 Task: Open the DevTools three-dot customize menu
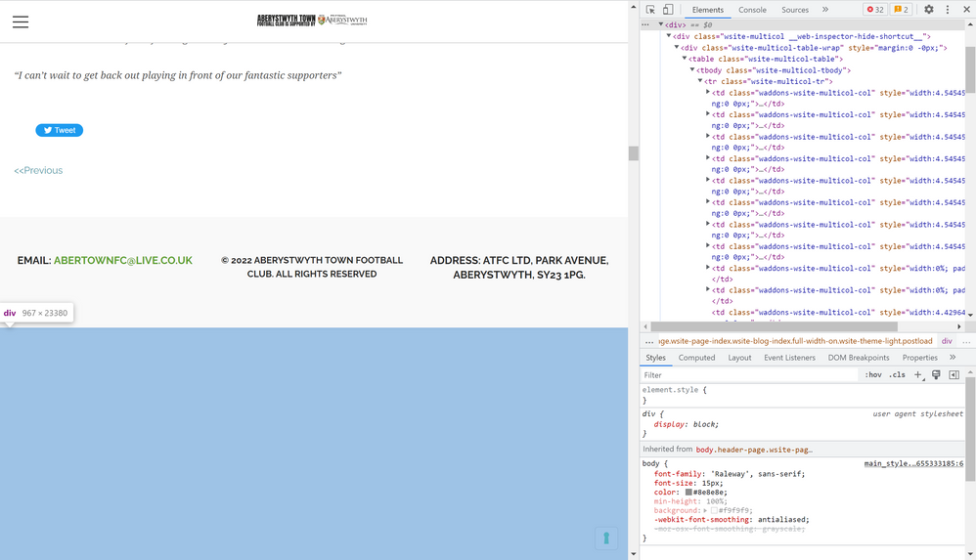tap(948, 10)
